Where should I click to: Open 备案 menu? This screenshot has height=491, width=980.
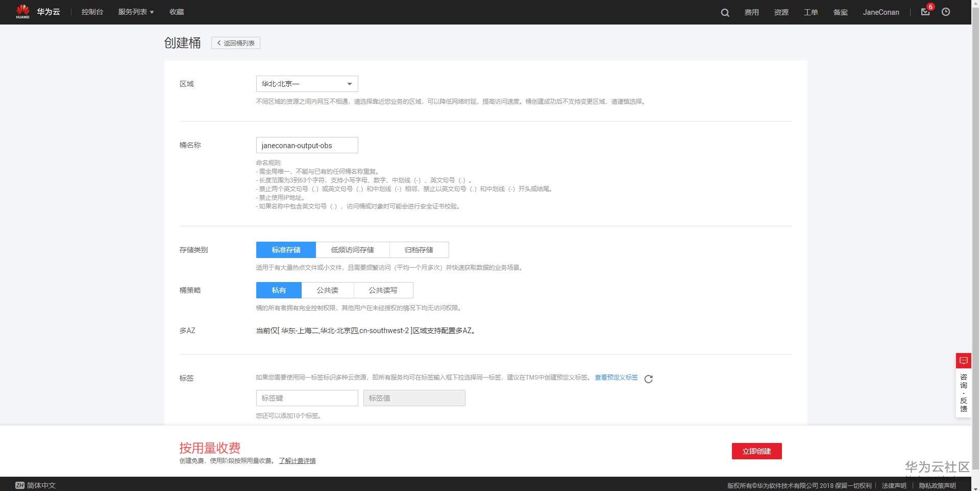tap(840, 12)
